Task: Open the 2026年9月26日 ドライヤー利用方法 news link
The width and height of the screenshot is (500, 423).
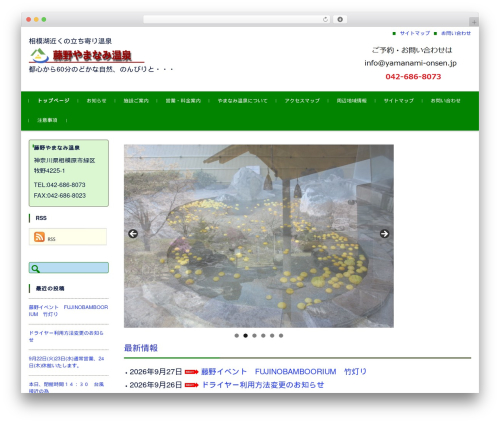Action: 263,385
